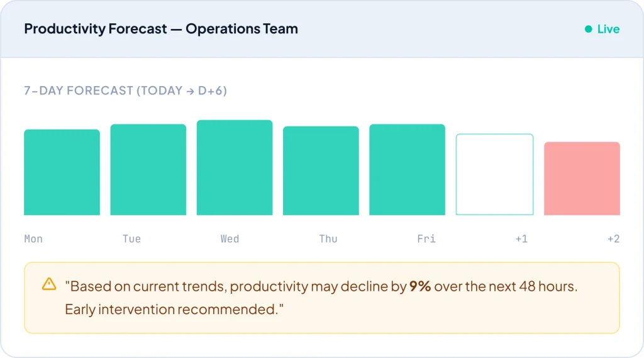Click the green Live status dot

coord(588,29)
